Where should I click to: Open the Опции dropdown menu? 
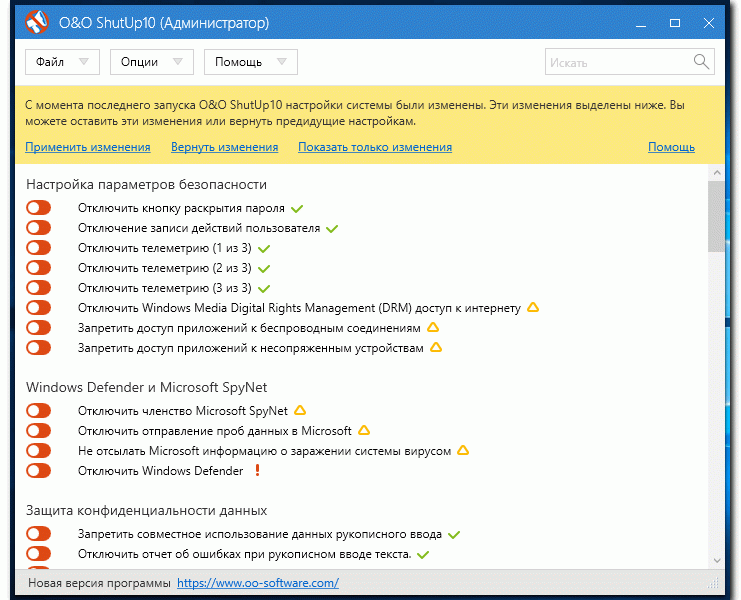point(152,62)
